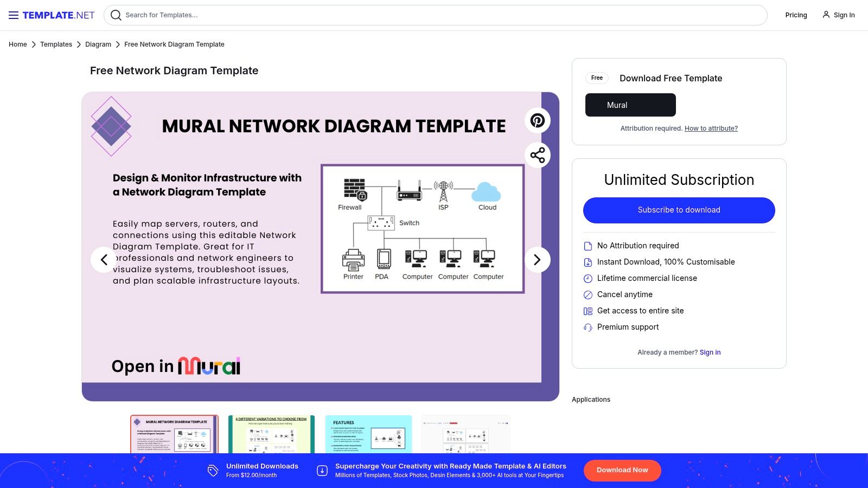This screenshot has width=868, height=488.
Task: Click the Free badge label
Action: click(x=597, y=78)
